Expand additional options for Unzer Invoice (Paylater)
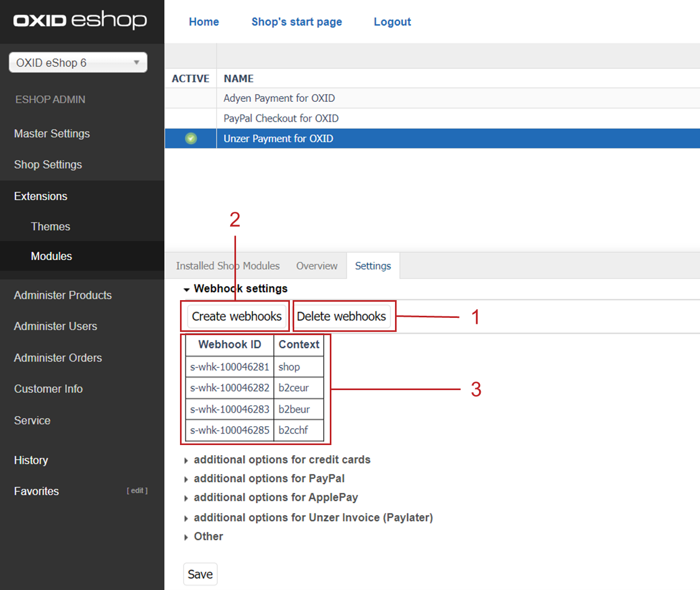This screenshot has height=590, width=700. tap(308, 518)
